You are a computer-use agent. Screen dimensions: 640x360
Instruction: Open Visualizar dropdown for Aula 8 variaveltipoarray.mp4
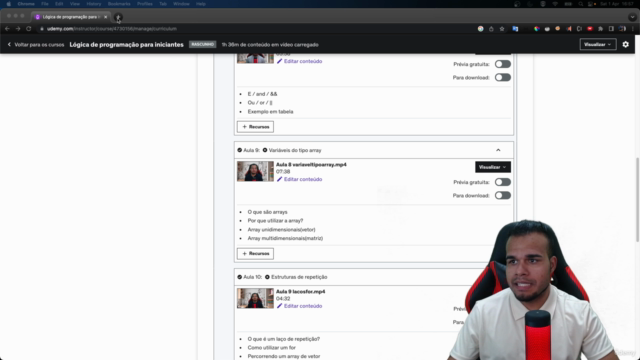point(493,167)
